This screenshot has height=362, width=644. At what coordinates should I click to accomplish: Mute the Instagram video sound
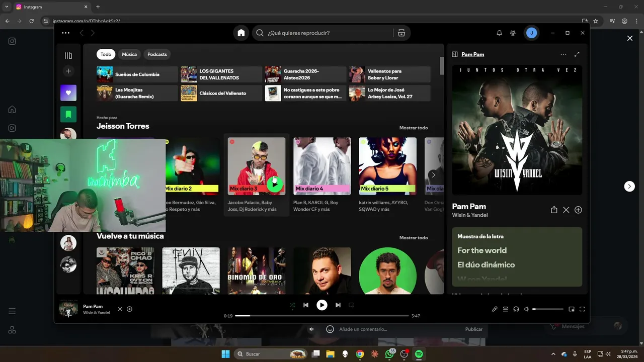[311, 329]
